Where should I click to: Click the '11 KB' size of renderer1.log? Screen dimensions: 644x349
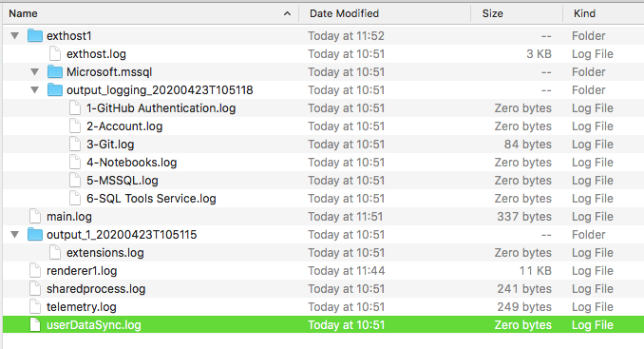click(x=536, y=271)
